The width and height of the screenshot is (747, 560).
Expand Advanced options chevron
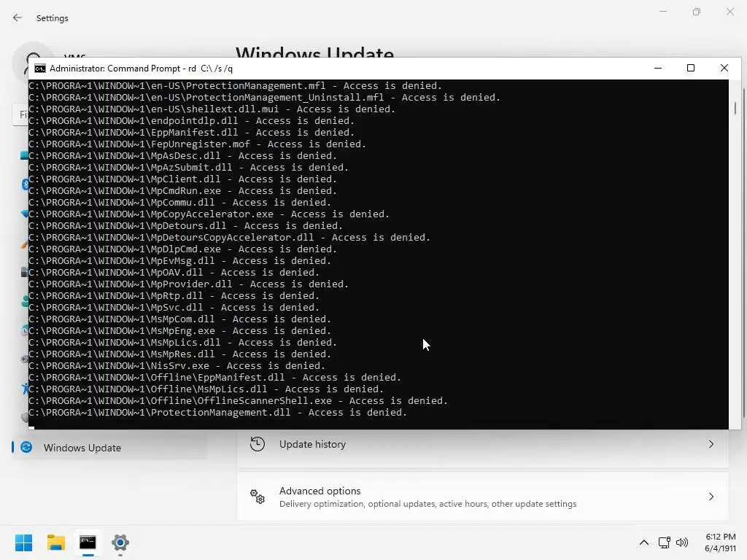[711, 497]
